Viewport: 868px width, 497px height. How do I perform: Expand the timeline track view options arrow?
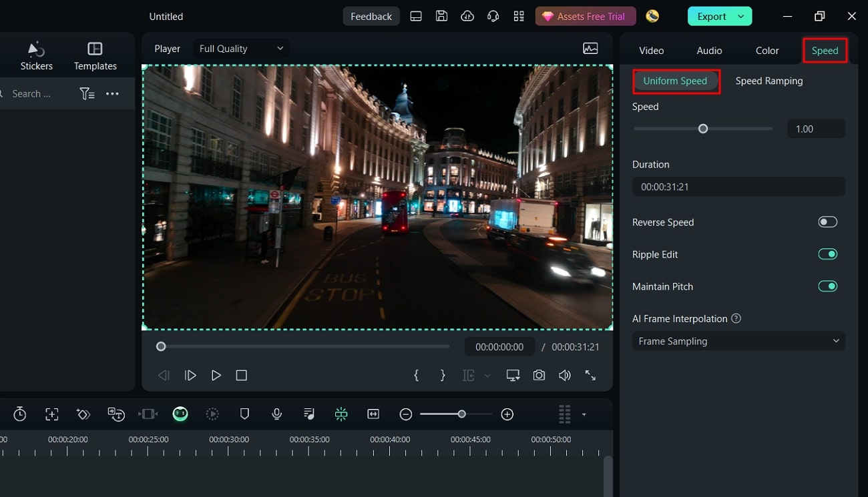point(584,415)
